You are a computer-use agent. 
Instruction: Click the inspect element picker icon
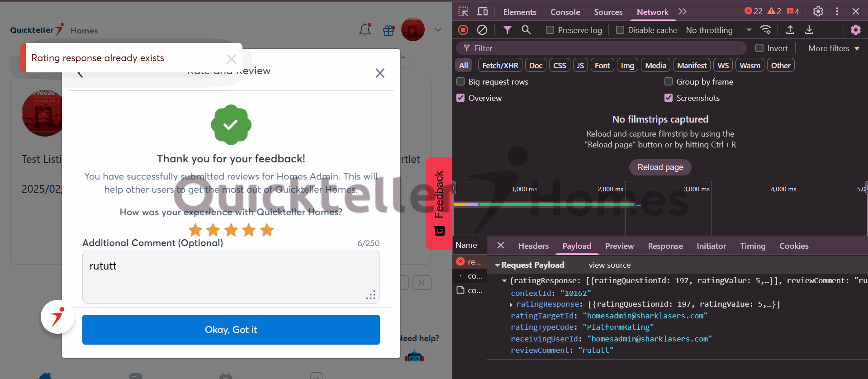pyautogui.click(x=463, y=12)
